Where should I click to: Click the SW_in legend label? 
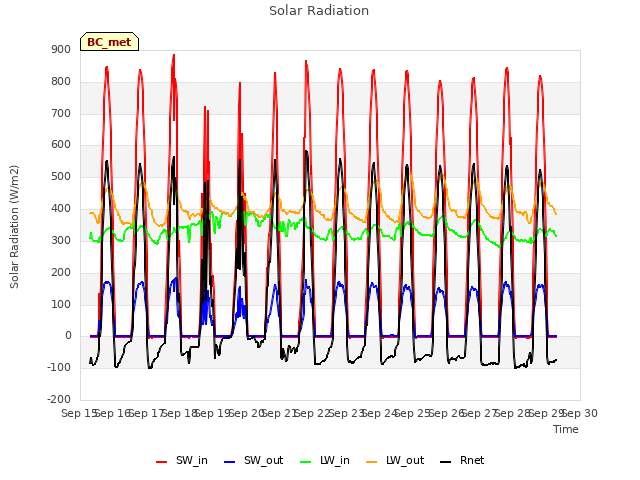pos(191,460)
